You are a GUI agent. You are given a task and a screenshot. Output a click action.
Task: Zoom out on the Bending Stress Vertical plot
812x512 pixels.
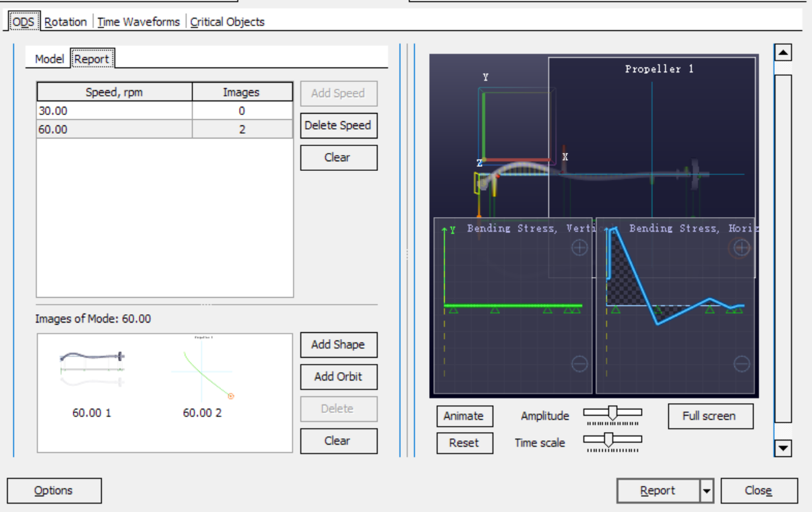click(579, 364)
